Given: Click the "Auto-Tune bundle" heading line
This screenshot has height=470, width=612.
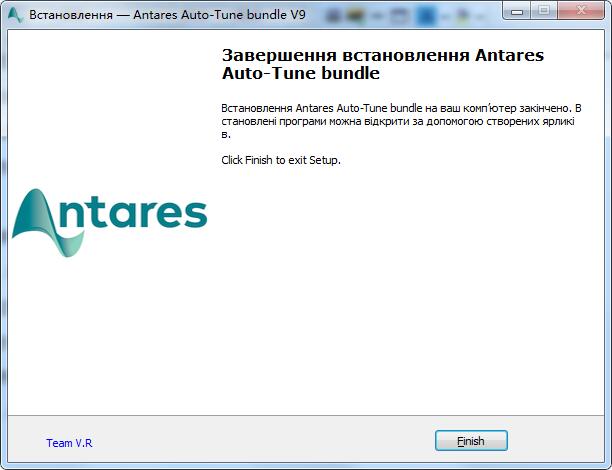Looking at the screenshot, I should coord(300,74).
